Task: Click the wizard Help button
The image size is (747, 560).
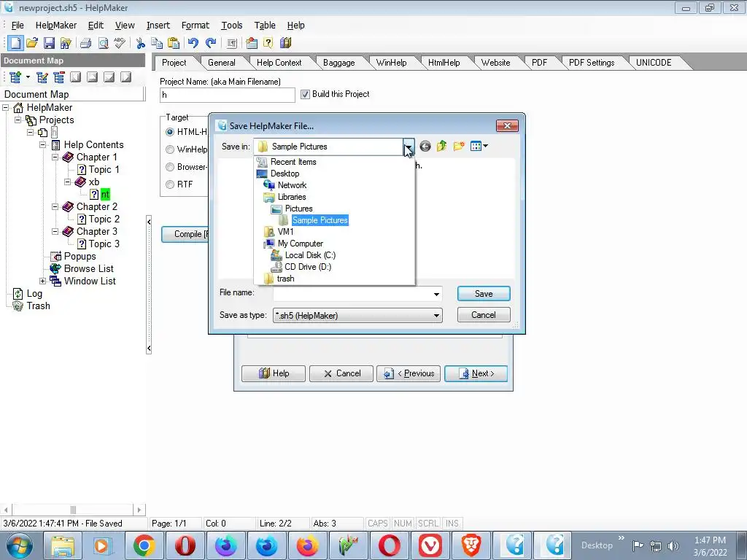Action: (274, 373)
